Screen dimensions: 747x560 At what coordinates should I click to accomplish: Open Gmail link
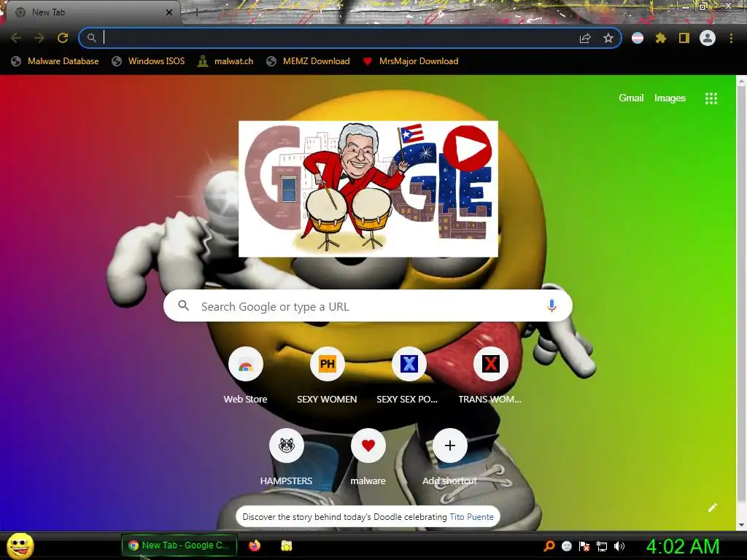pos(631,98)
